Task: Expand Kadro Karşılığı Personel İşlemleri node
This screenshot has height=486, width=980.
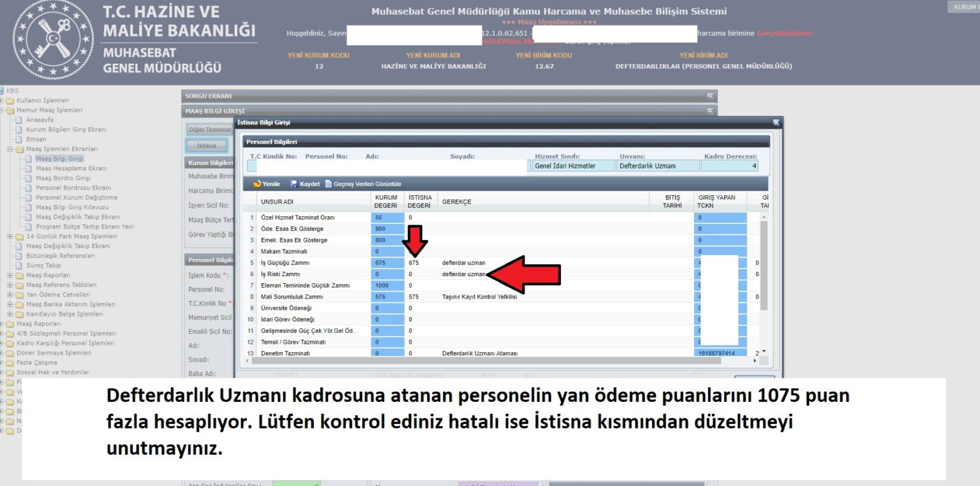Action: pos(2,343)
